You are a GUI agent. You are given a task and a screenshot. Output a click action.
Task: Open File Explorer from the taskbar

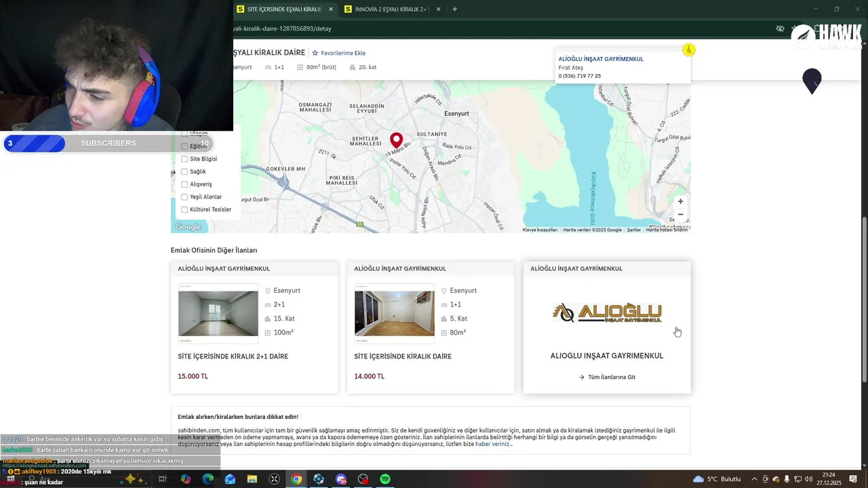pos(252,479)
